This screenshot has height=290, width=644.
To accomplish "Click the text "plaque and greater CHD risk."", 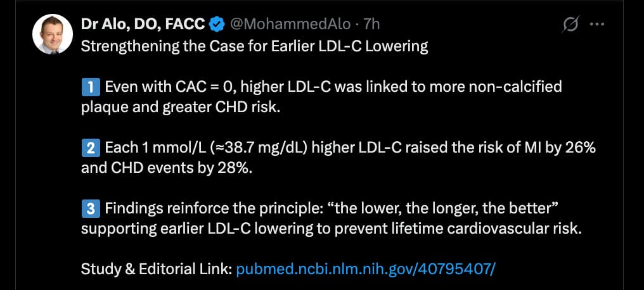I will (x=180, y=106).
